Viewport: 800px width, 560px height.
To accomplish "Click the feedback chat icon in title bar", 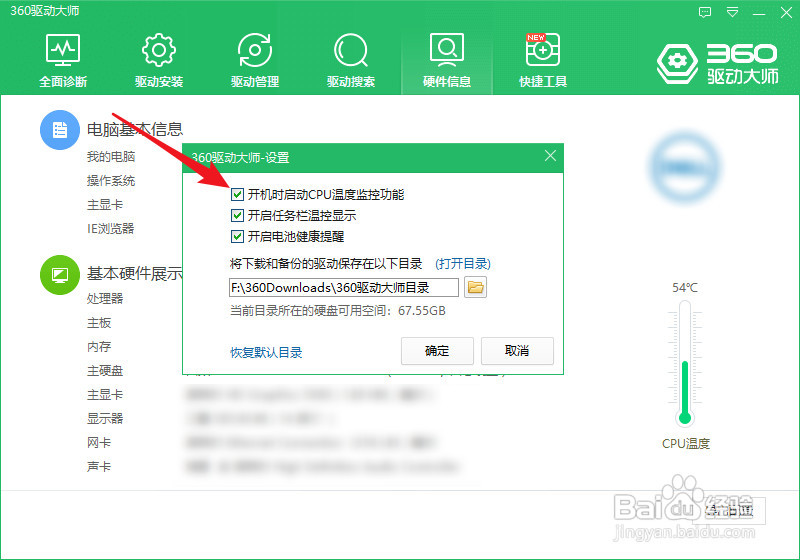I will 705,12.
